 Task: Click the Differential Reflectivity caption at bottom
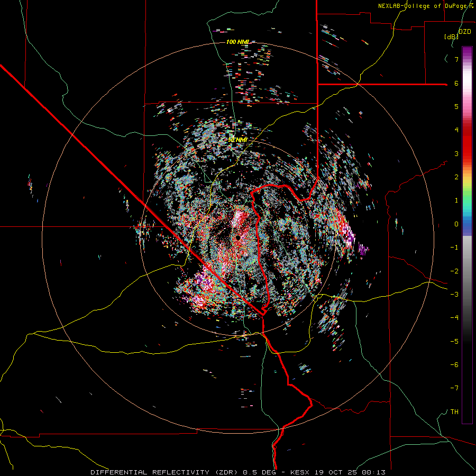tap(238, 472)
